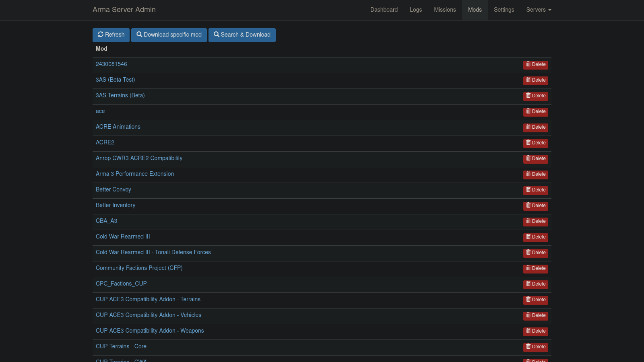Delete the ace mod
The width and height of the screenshot is (644, 362).
click(x=536, y=112)
